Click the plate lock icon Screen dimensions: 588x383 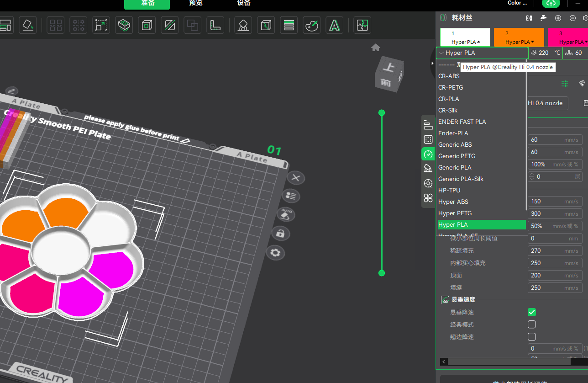click(x=280, y=234)
